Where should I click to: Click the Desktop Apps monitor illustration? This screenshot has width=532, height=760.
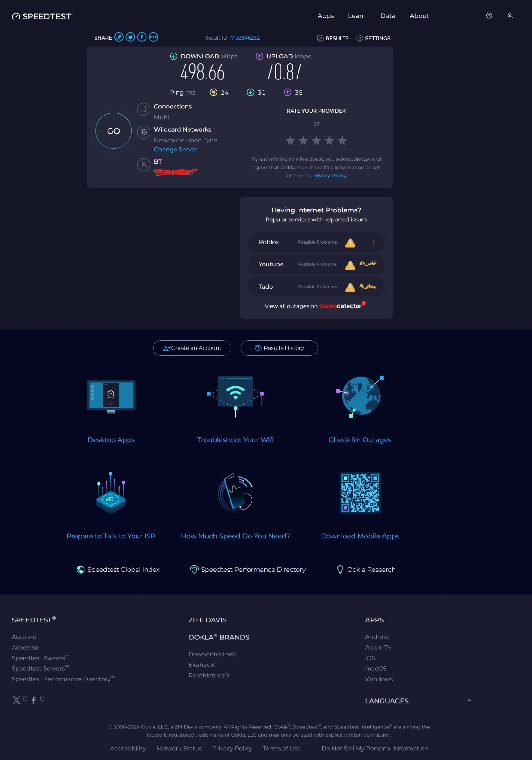111,396
